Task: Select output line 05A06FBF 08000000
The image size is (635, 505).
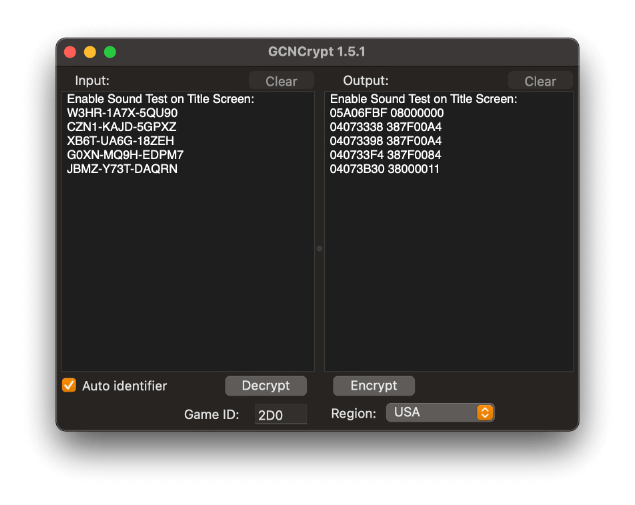Action: 387,113
